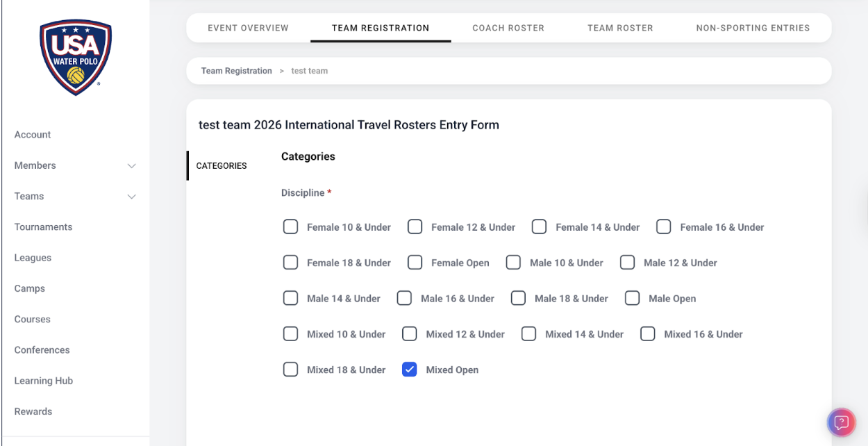The width and height of the screenshot is (868, 446).
Task: Open the Non-Sporting Entries tab
Action: pyautogui.click(x=753, y=28)
